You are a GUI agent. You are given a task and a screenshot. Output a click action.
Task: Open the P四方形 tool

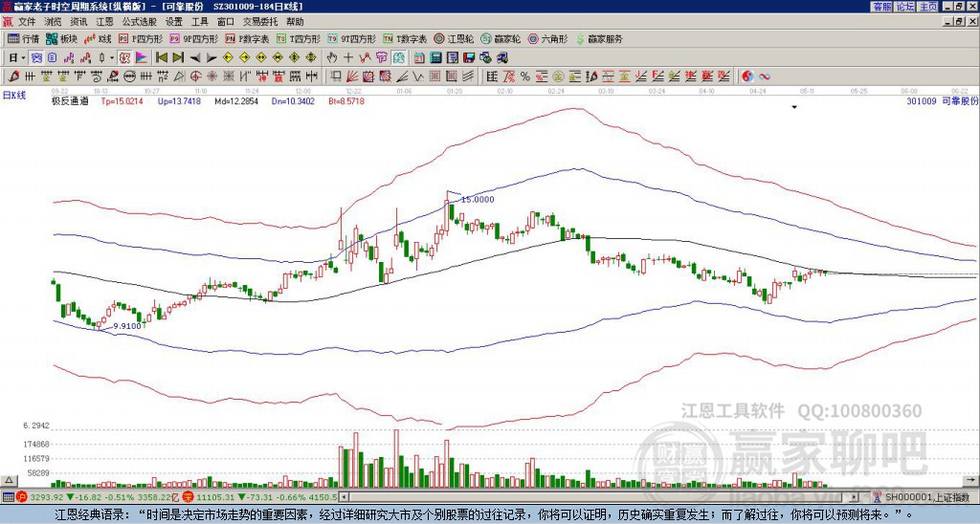pyautogui.click(x=141, y=38)
